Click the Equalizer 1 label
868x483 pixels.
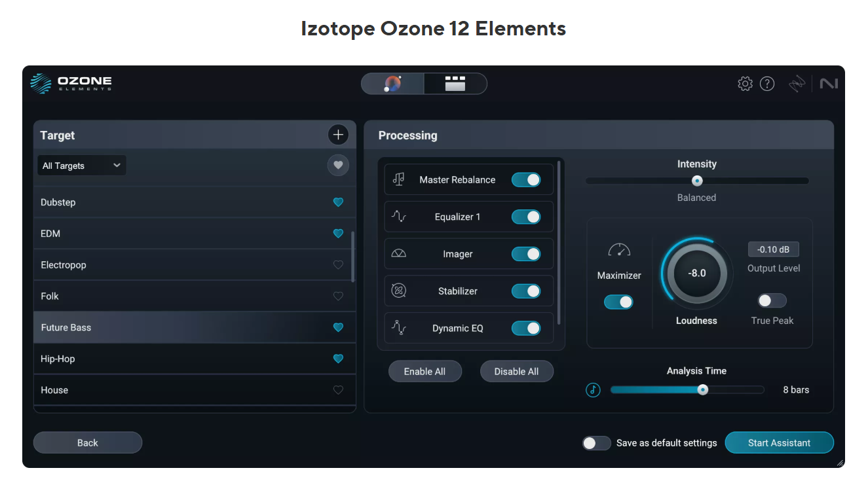pos(457,217)
